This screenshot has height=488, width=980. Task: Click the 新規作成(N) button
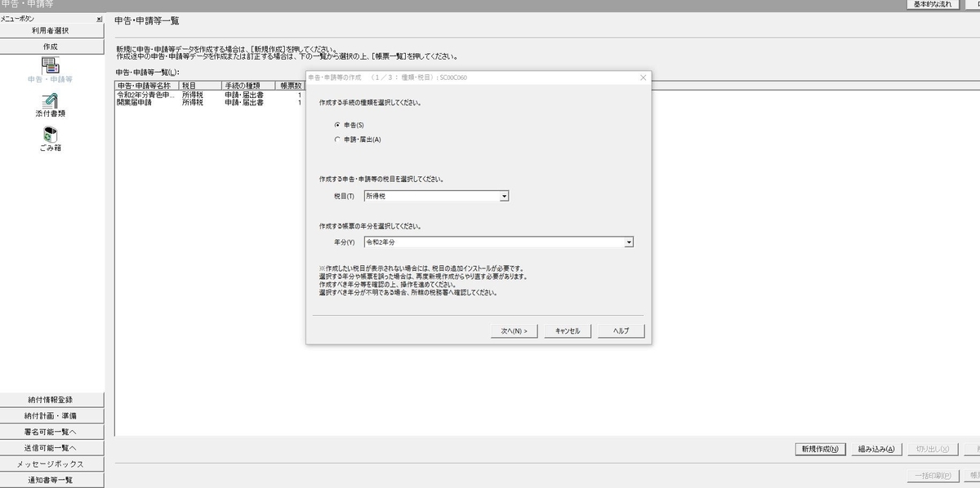coord(819,450)
